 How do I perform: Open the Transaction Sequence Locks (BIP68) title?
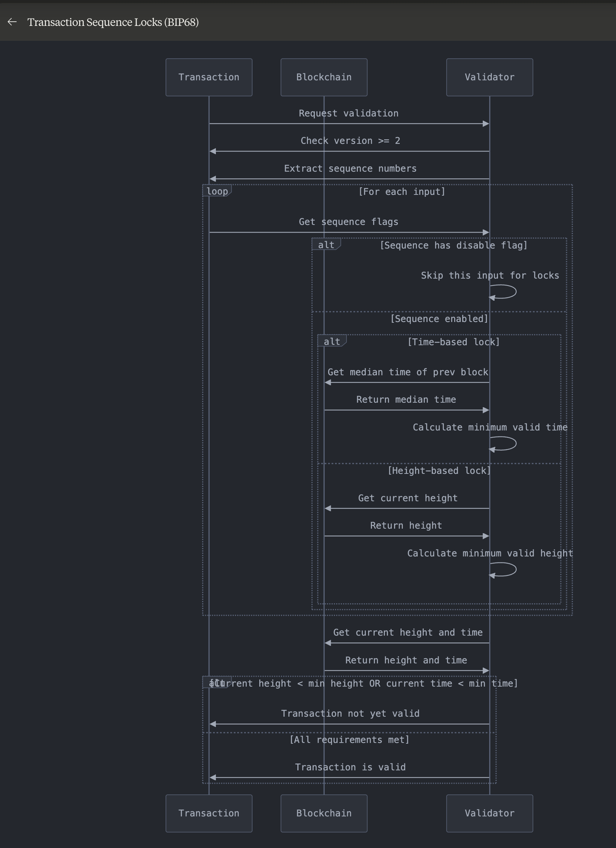click(113, 22)
